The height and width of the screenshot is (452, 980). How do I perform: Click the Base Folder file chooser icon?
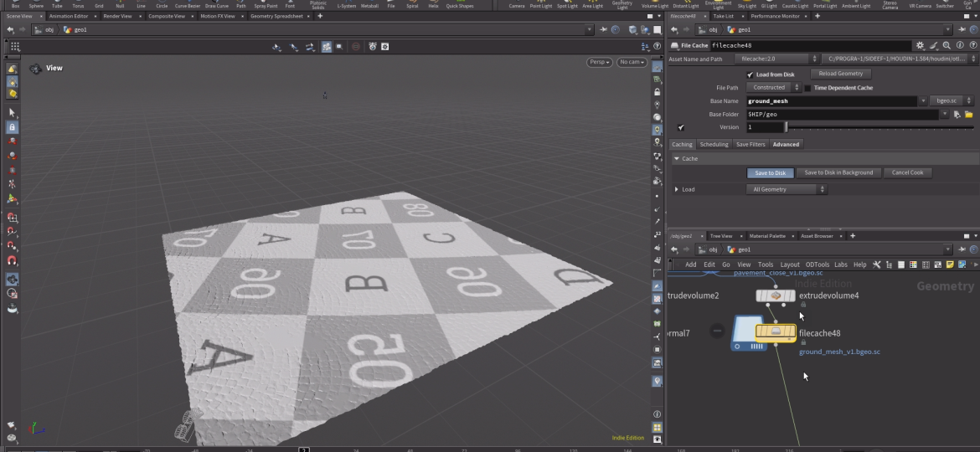click(968, 115)
